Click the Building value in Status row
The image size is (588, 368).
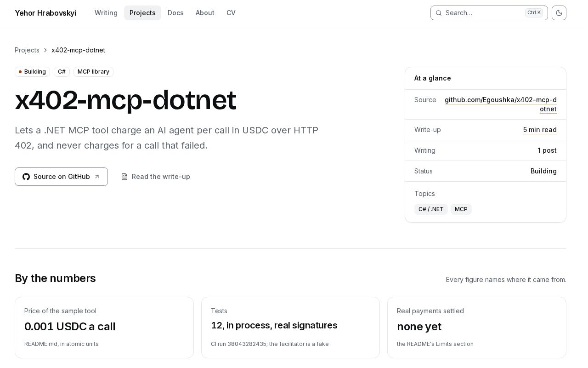[543, 171]
